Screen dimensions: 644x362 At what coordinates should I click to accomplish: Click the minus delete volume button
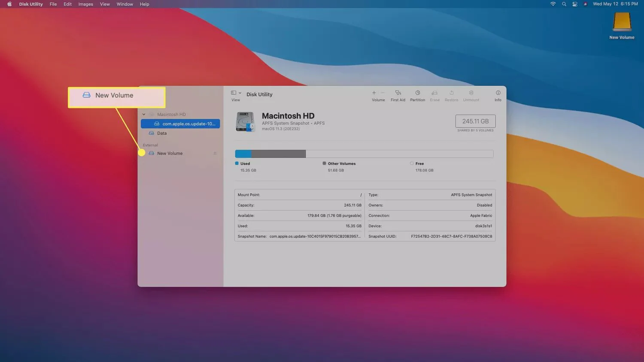[x=383, y=93]
